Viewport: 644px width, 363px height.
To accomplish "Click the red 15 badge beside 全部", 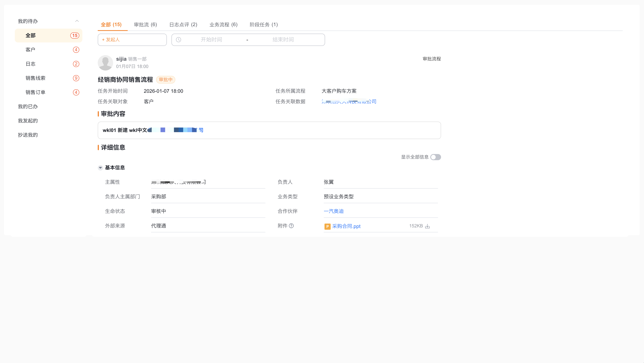I will coord(74,36).
